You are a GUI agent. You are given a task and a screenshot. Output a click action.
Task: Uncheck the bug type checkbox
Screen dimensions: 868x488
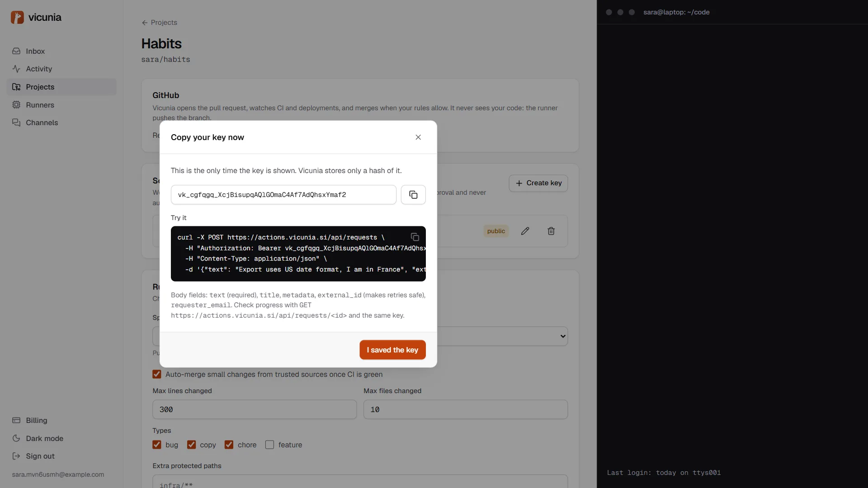click(x=157, y=445)
